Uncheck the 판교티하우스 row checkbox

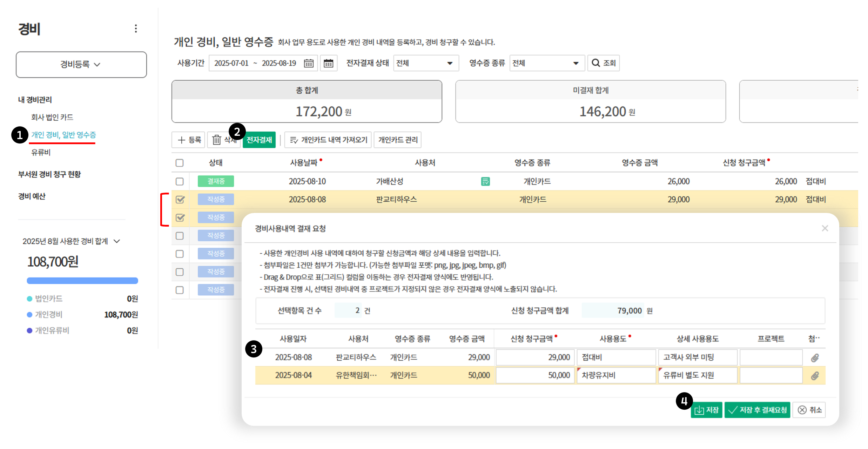click(180, 200)
